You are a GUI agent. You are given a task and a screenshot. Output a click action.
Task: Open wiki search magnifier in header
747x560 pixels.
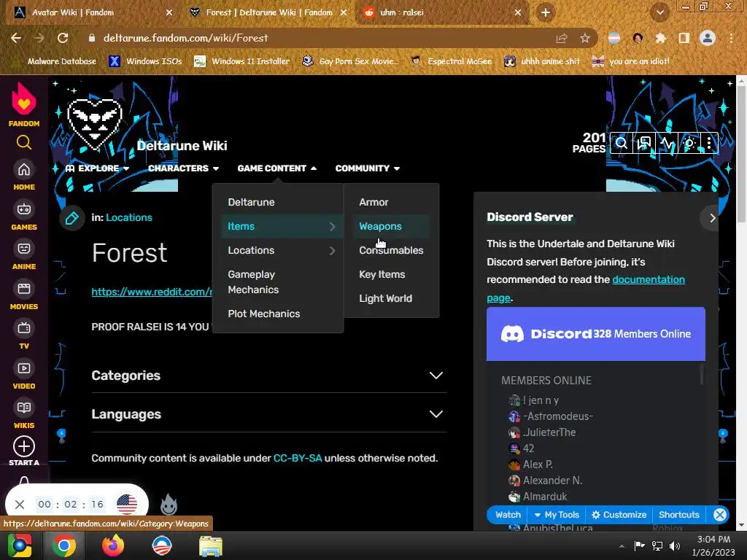[621, 143]
